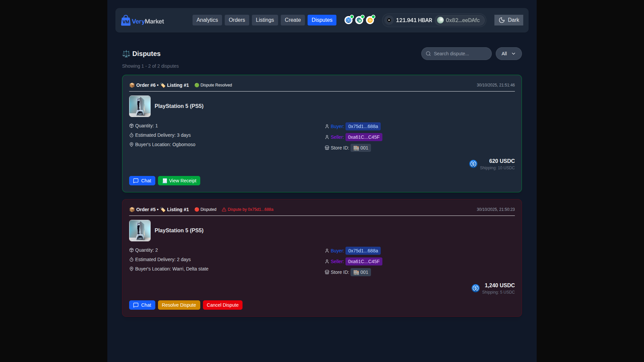Select the Disputes tab
This screenshot has width=644, height=362.
click(322, 20)
